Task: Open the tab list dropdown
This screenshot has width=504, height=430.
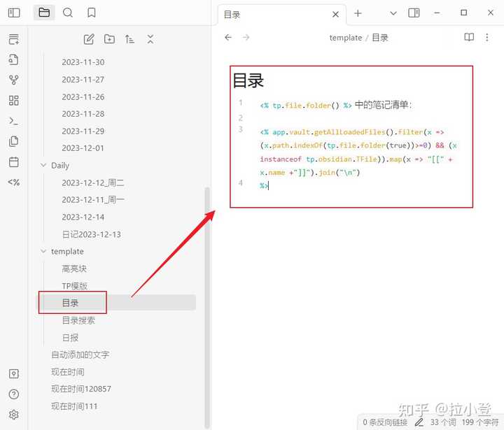Action: tap(393, 13)
